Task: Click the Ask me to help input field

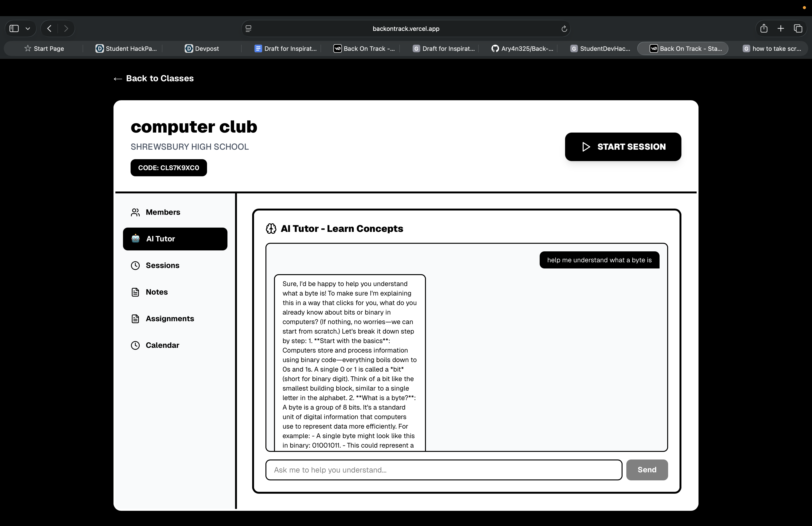Action: (444, 470)
